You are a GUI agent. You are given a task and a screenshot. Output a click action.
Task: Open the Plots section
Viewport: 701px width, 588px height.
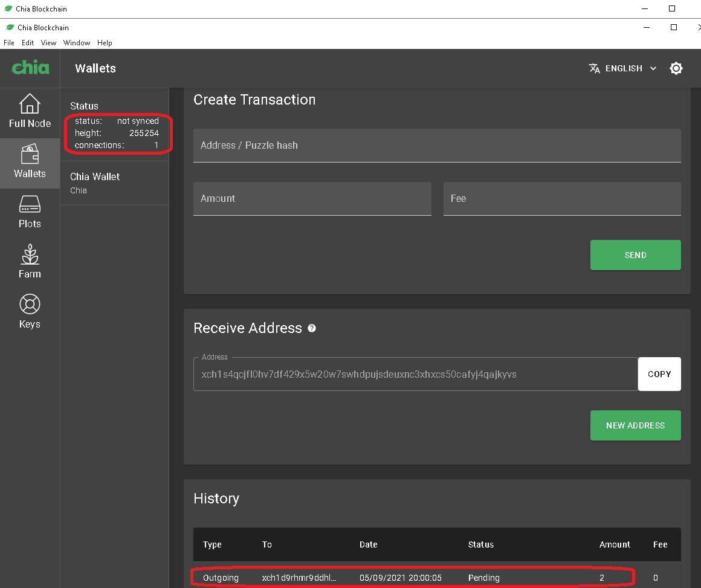point(30,212)
